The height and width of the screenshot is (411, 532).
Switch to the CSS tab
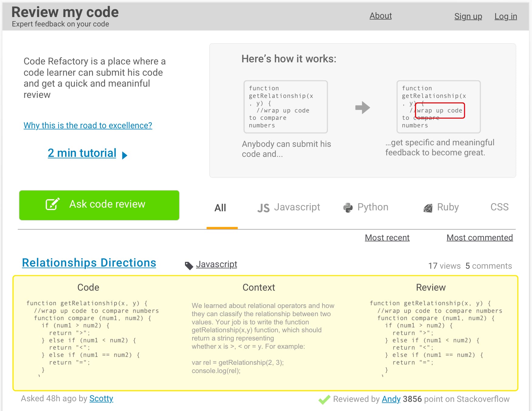[500, 207]
